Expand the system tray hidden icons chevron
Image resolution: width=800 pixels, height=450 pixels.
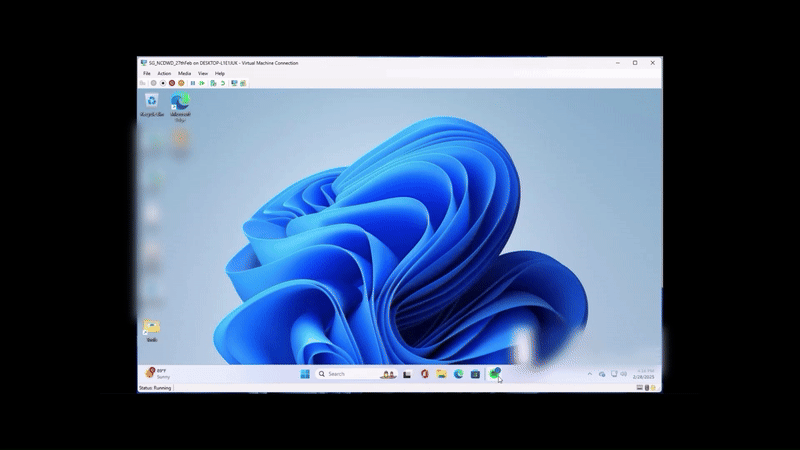coord(589,374)
